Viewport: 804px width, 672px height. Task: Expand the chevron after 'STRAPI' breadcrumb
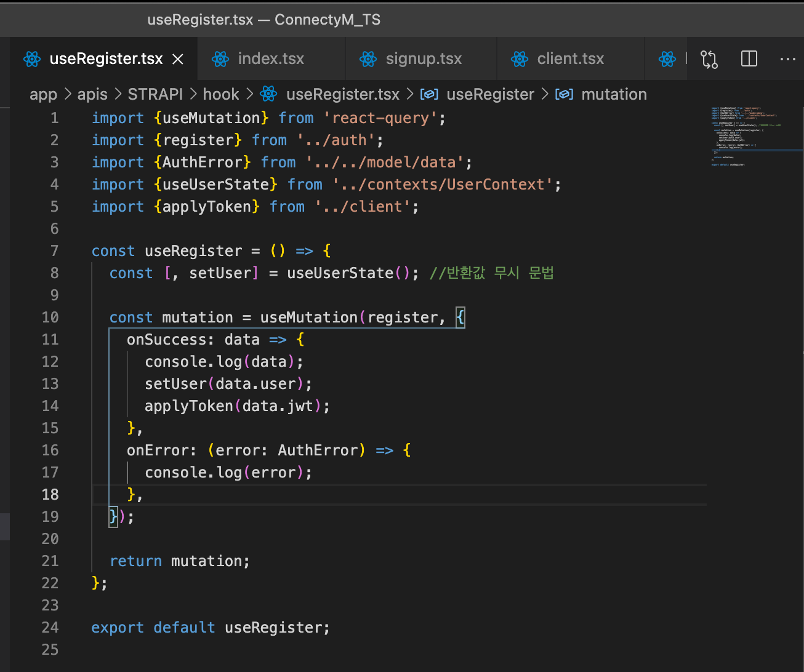point(193,94)
